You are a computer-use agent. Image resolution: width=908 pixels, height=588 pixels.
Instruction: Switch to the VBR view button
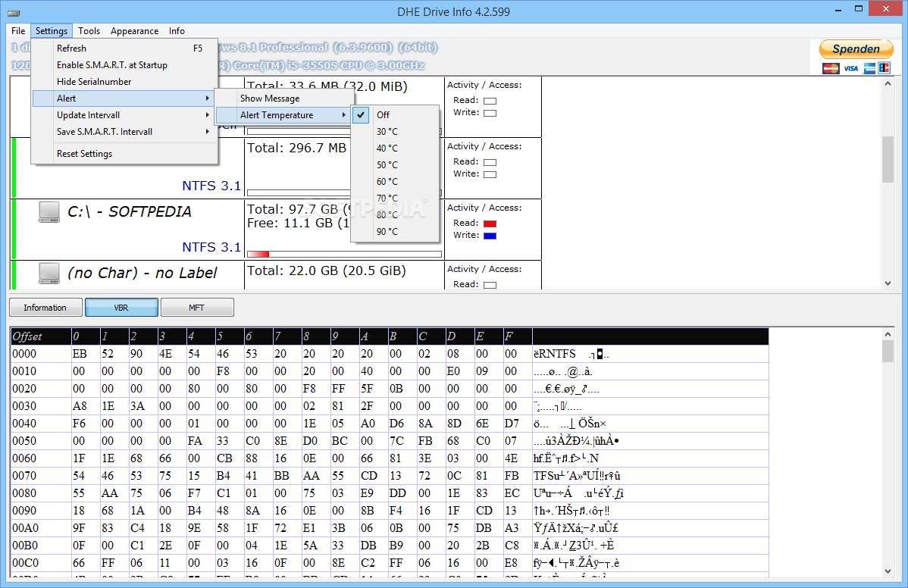point(121,308)
